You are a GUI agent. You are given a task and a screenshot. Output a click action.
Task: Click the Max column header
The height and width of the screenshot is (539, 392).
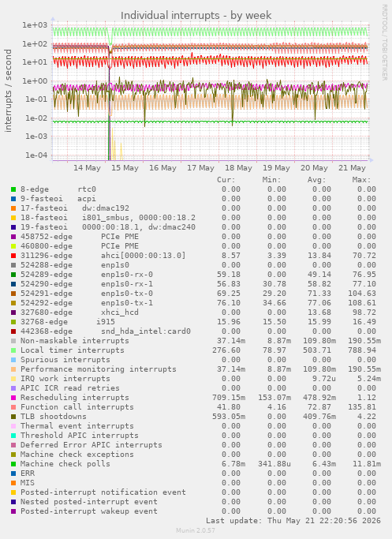click(x=361, y=180)
